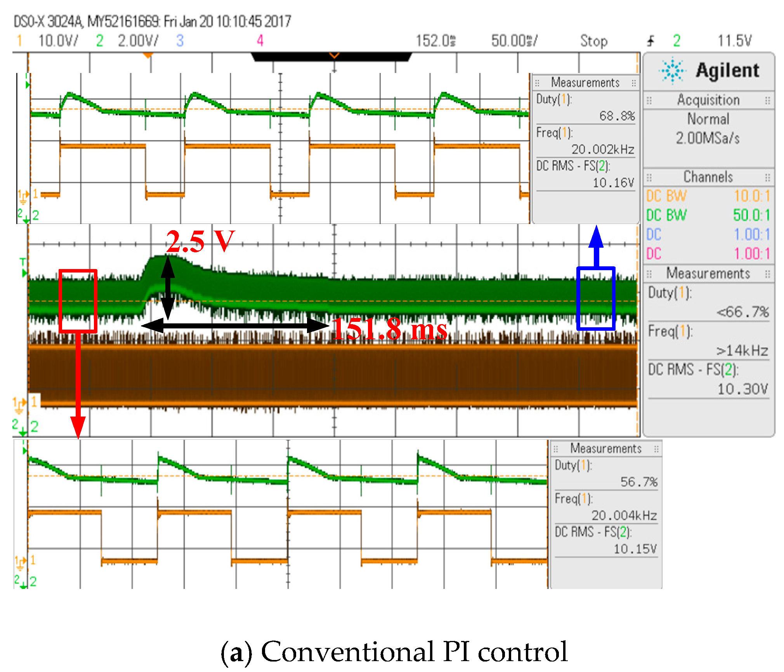Select channel 2 scale 2.00V/ label

tap(138, 41)
